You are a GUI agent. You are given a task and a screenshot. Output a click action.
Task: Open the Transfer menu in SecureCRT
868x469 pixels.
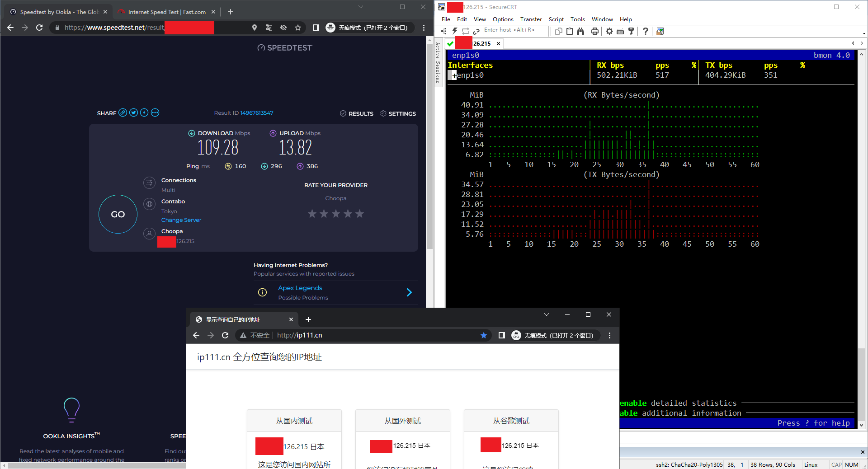531,19
